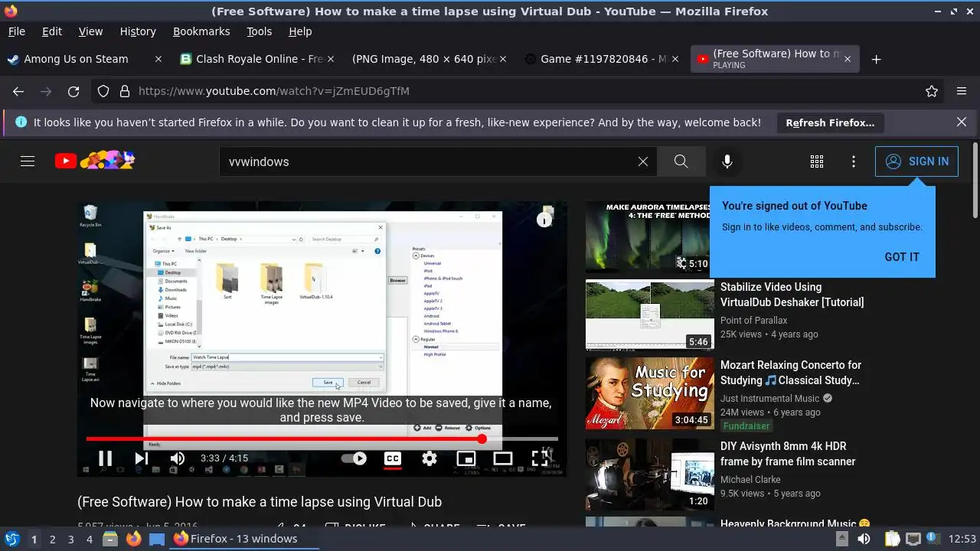This screenshot has width=980, height=551.
Task: Open tracking protection shield icon
Action: [x=103, y=91]
